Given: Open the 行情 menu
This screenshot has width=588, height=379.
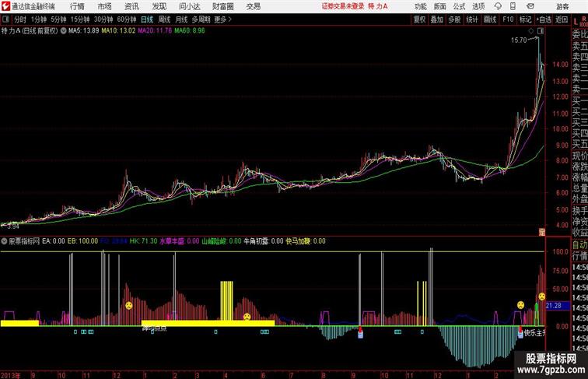Looking at the screenshot, I should point(77,6).
